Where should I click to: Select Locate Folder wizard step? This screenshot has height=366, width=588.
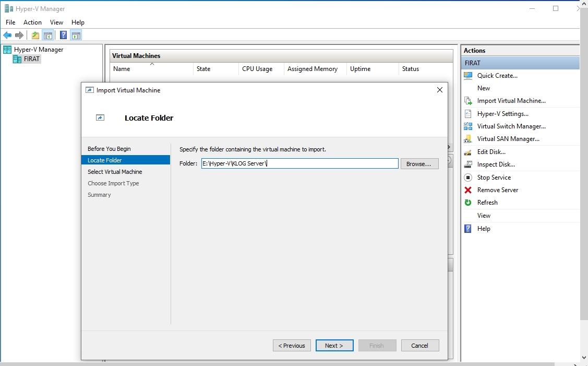[126, 160]
